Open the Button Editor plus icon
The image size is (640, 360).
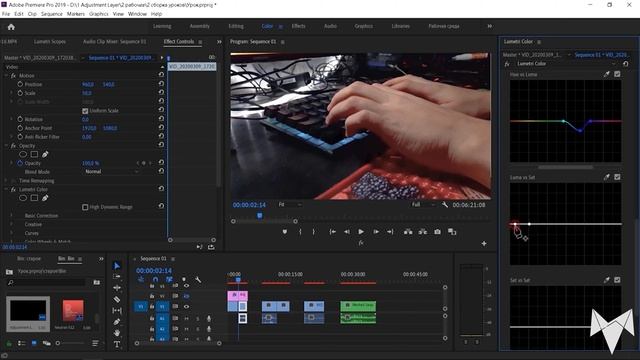tap(484, 244)
